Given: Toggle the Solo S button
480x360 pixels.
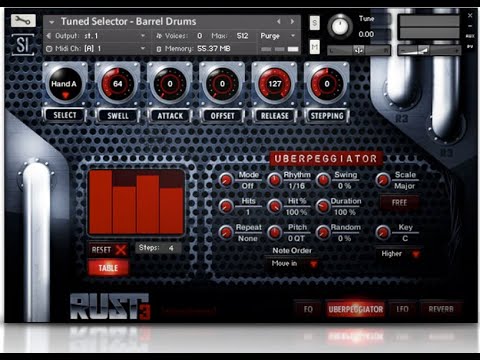Looking at the screenshot, I should click(x=314, y=23).
